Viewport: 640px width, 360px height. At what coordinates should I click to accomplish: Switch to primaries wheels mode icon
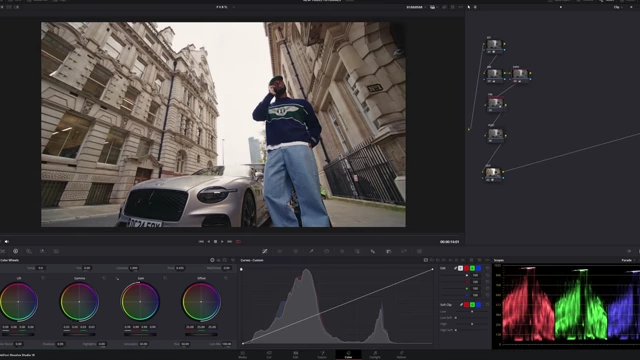[212, 260]
